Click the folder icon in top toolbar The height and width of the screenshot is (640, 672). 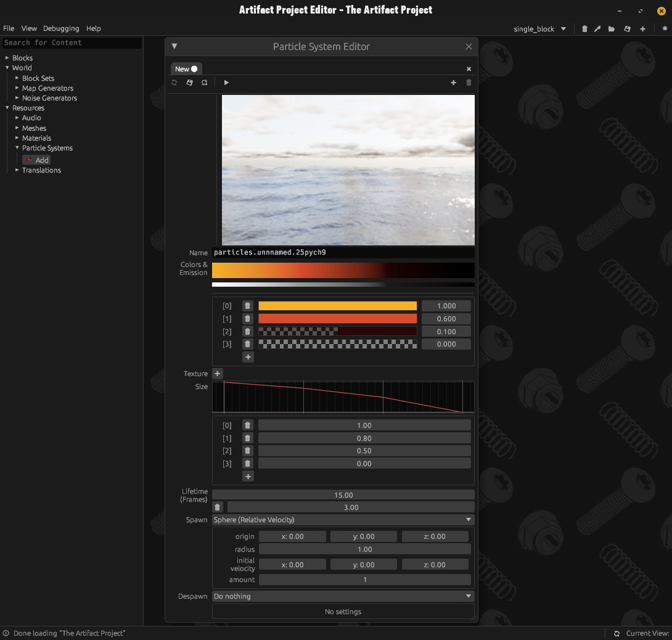[x=612, y=29]
